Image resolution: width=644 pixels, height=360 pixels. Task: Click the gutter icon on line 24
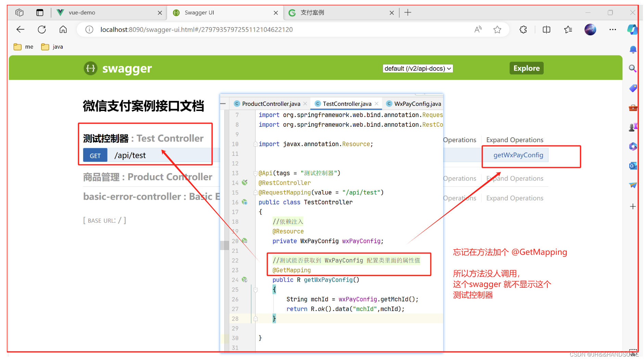244,280
